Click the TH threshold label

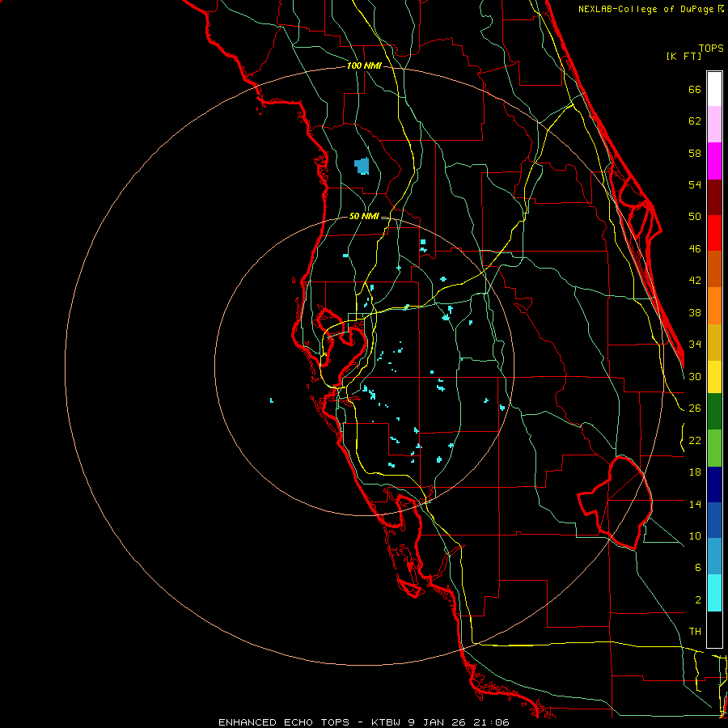click(695, 631)
